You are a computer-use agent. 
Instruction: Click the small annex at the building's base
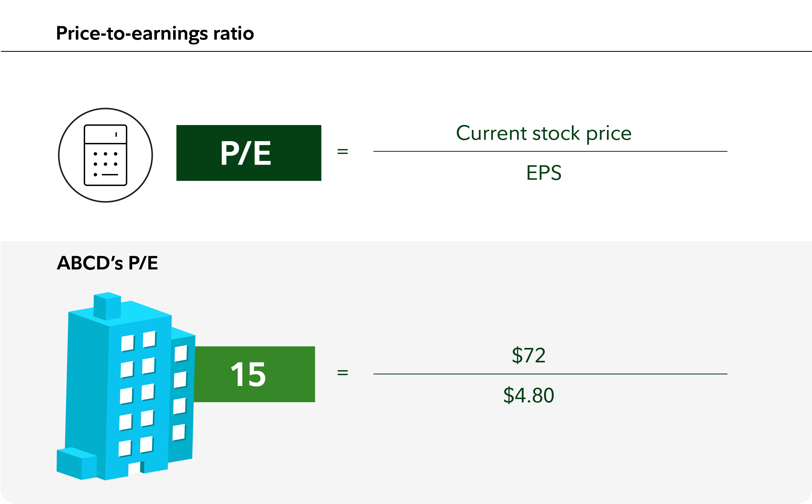point(76,464)
